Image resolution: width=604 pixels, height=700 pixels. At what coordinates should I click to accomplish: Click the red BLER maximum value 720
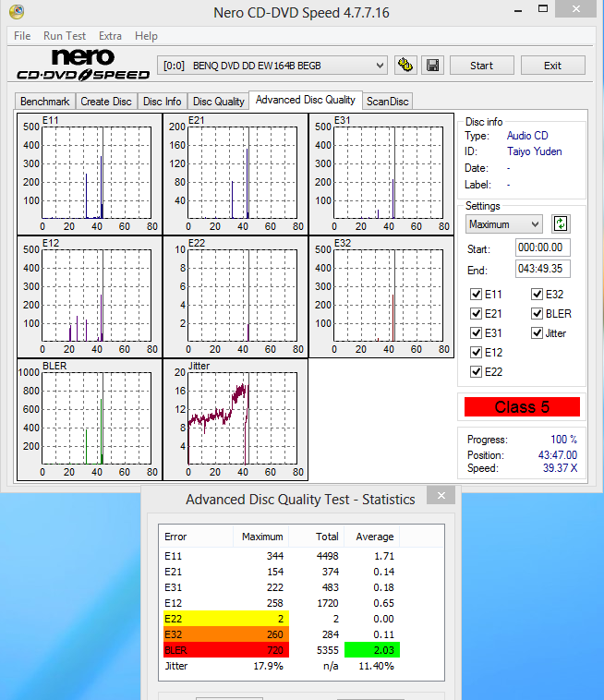(275, 650)
